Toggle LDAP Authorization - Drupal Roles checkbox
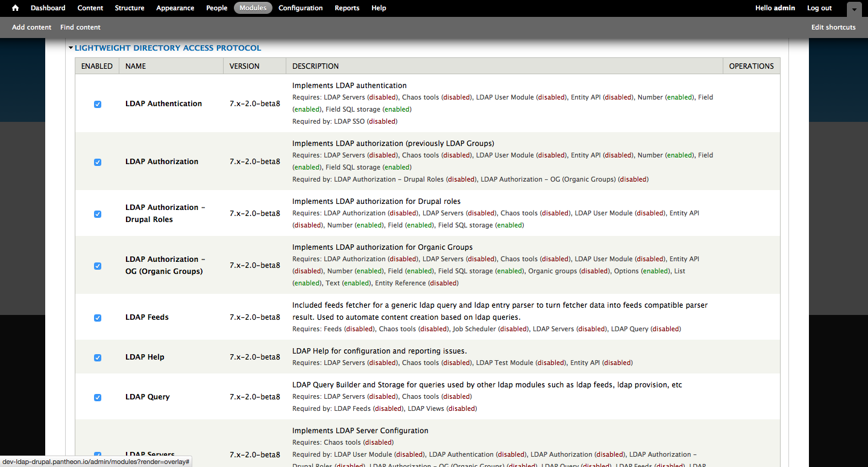The height and width of the screenshot is (467, 868). coord(98,214)
